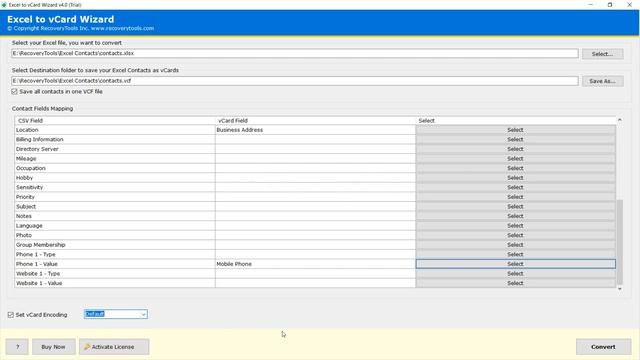
Task: Click Select button for Occupation row
Action: click(x=516, y=168)
